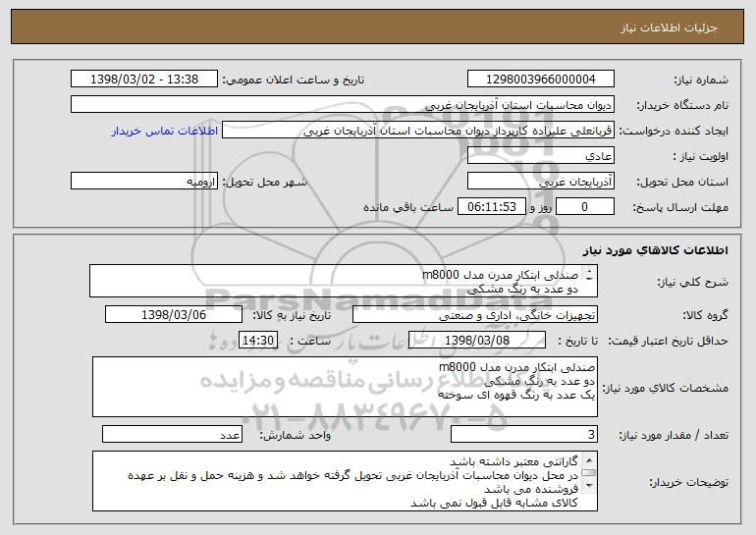Click scroll down arrow in توضیحات خریدار box
The height and width of the screenshot is (535, 756).
[x=589, y=485]
